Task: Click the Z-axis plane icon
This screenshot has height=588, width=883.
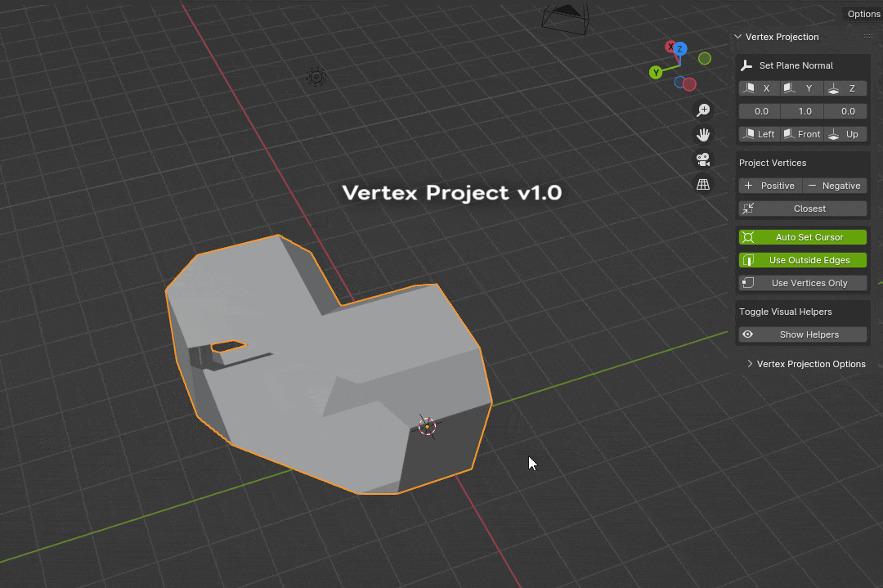Action: (x=834, y=88)
